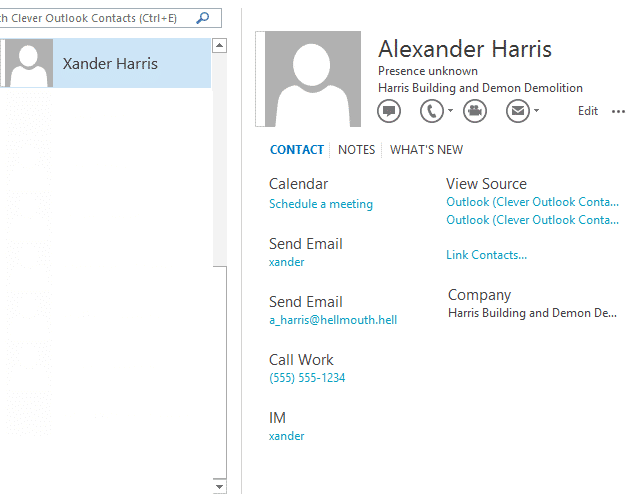Click Edit to modify the contact

click(588, 111)
